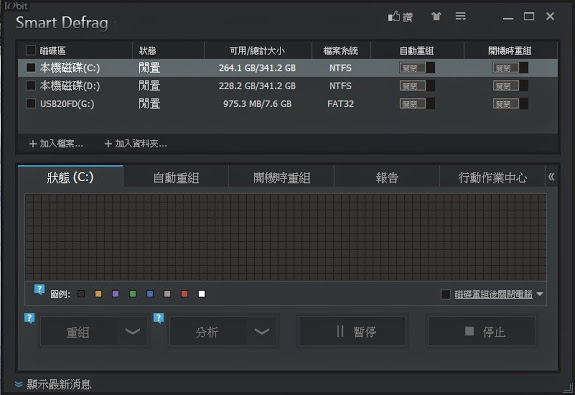Click the red legend color swatch

pos(184,294)
